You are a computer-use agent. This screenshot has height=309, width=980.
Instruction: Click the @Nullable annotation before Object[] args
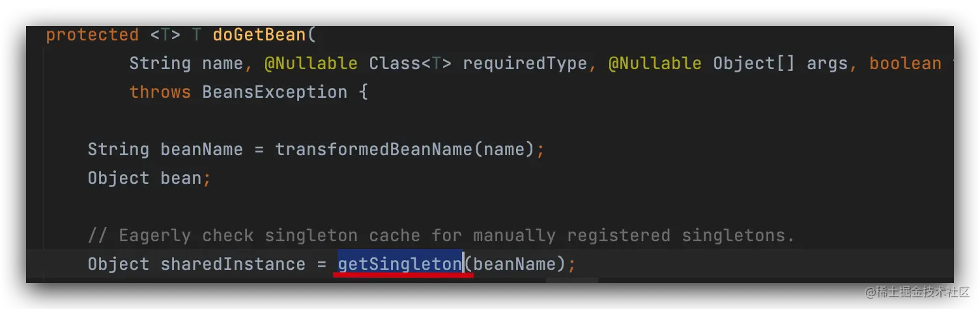point(655,63)
